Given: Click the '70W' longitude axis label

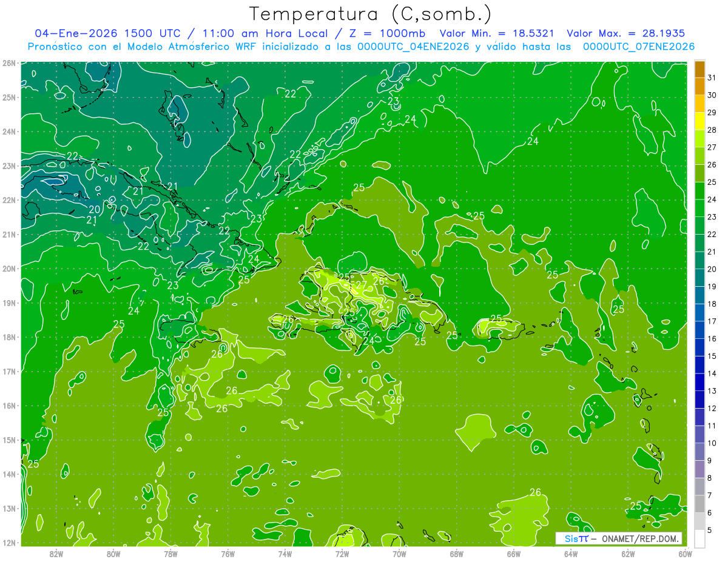Looking at the screenshot, I should coord(399,554).
